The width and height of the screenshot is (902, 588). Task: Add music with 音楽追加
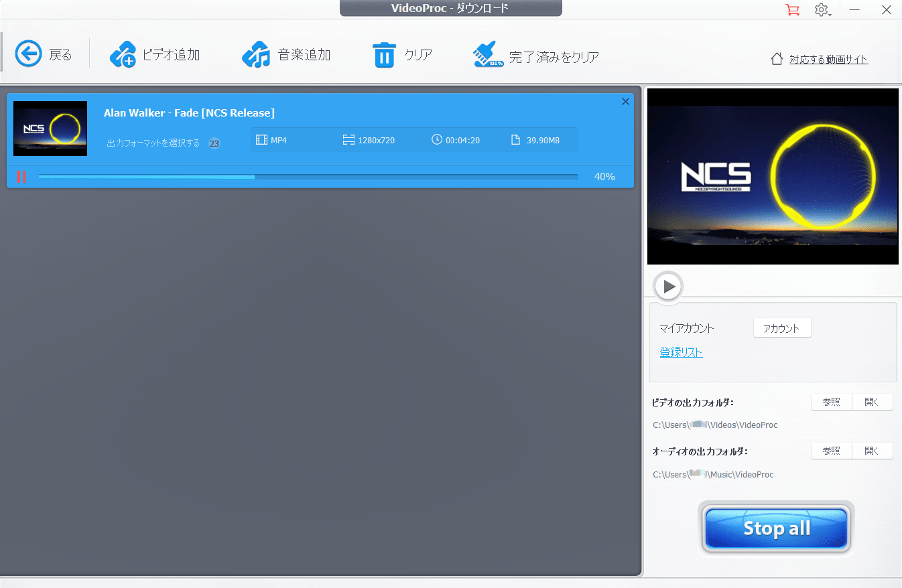click(286, 55)
